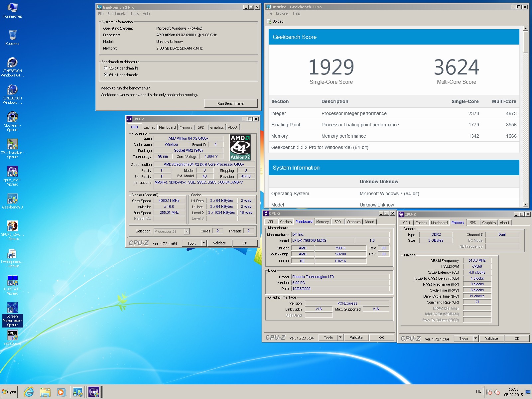Open the Компьютер desktop icon
The height and width of the screenshot is (399, 532).
click(12, 11)
